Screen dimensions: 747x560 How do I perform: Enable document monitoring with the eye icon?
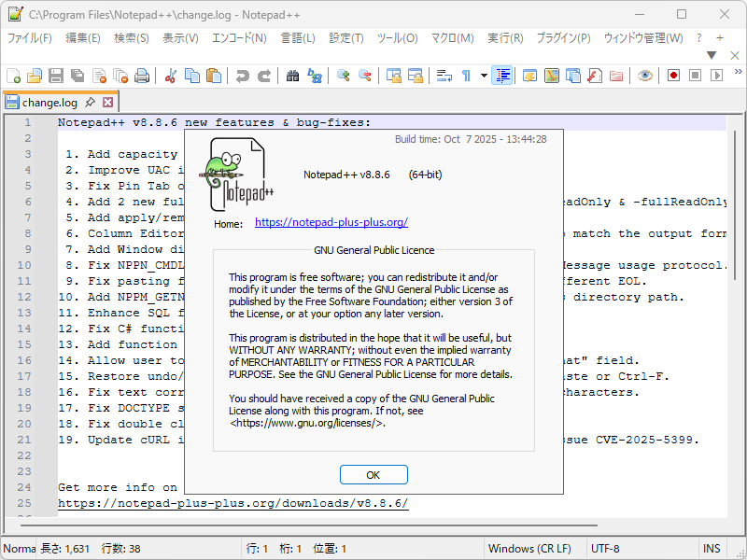click(x=644, y=75)
